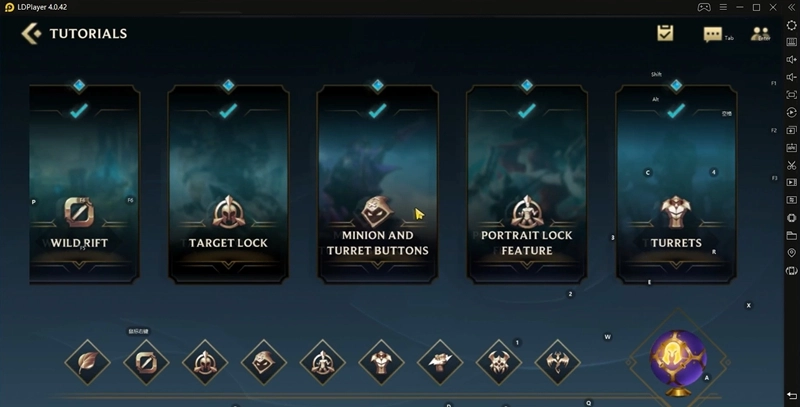This screenshot has width=800, height=407.
Task: Open the Wild Rift tutorial card
Action: click(x=84, y=185)
